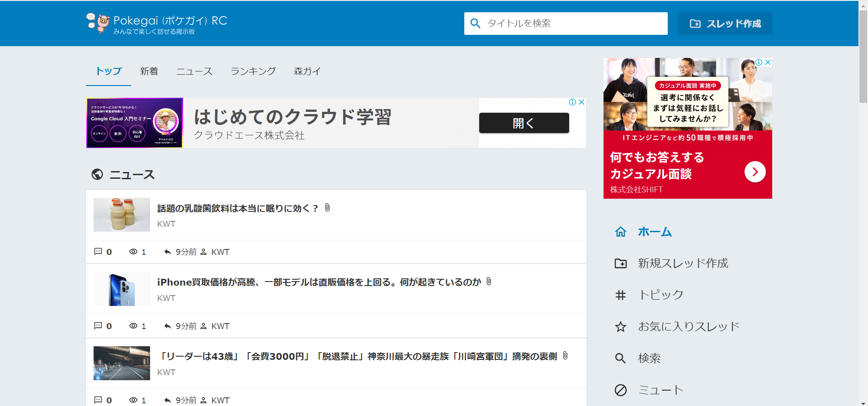The width and height of the screenshot is (868, 406).
Task: Open the iPhone買取価格 article link
Action: coord(319,282)
